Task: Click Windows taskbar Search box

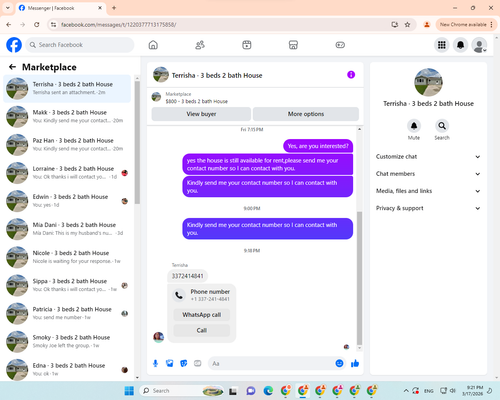Action: coord(182,391)
